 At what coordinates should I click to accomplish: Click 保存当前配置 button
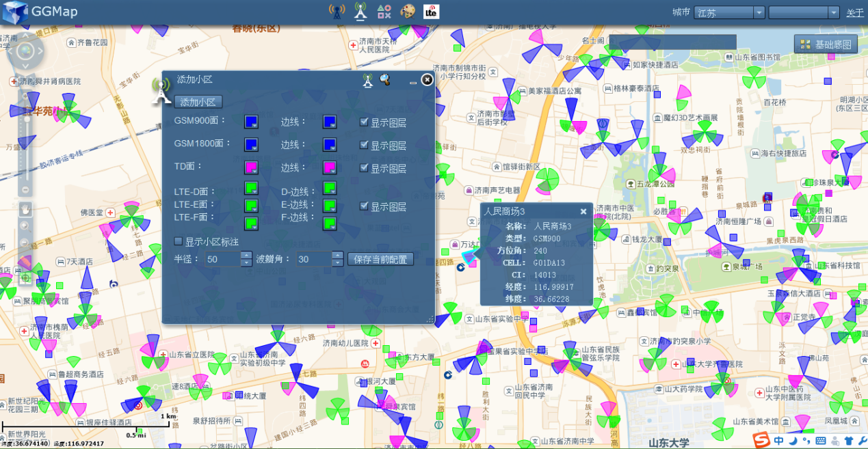pos(380,260)
